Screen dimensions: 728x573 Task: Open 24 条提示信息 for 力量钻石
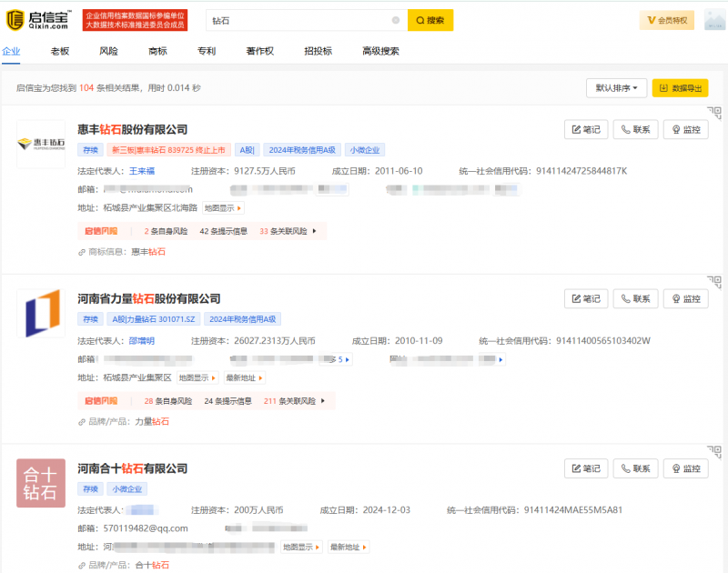[x=228, y=401]
